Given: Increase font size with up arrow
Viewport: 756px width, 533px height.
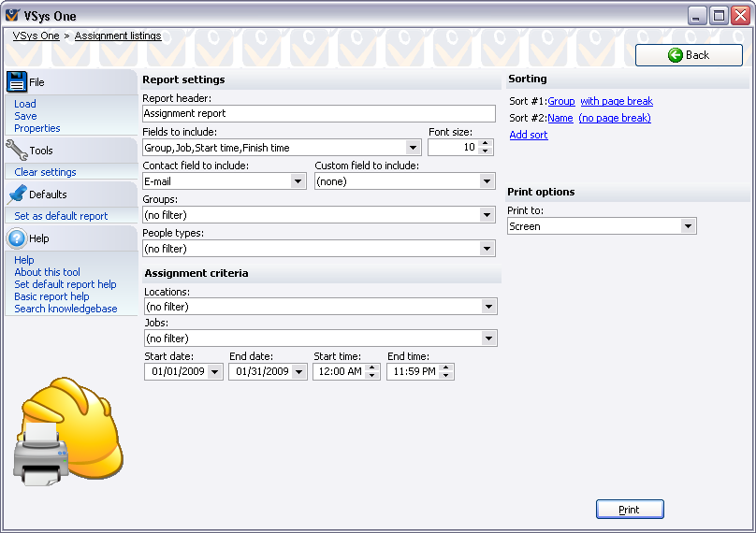Looking at the screenshot, I should pos(486,143).
